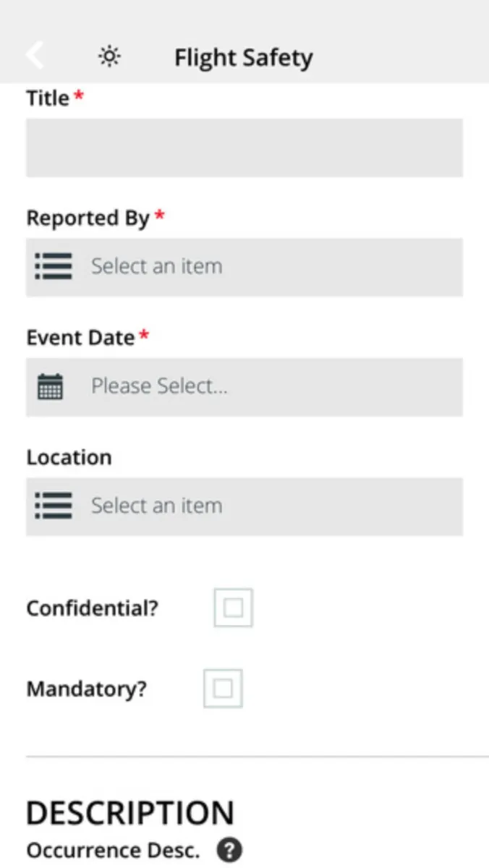Click the Confidential? label text
This screenshot has height=868, width=489.
[x=92, y=608]
